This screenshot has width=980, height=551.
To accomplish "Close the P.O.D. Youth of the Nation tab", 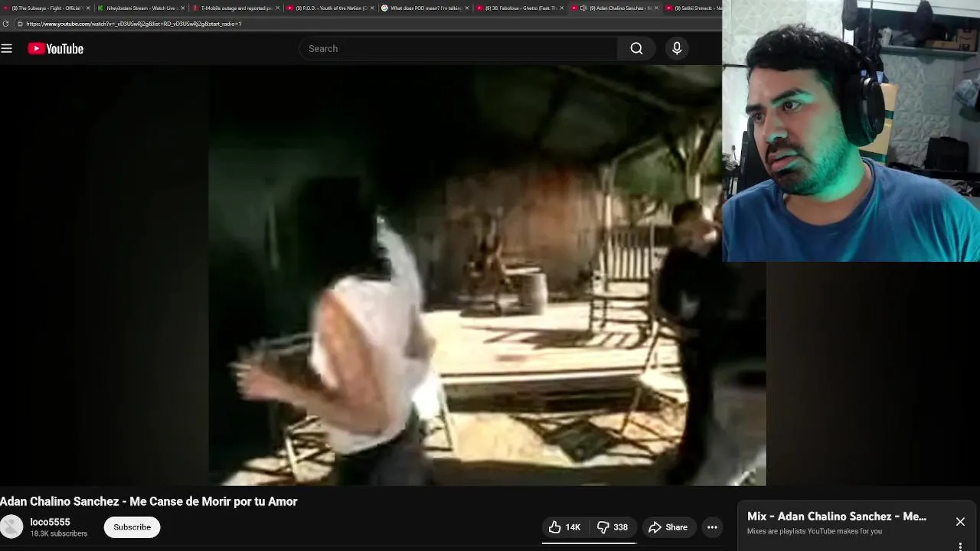I will [372, 8].
